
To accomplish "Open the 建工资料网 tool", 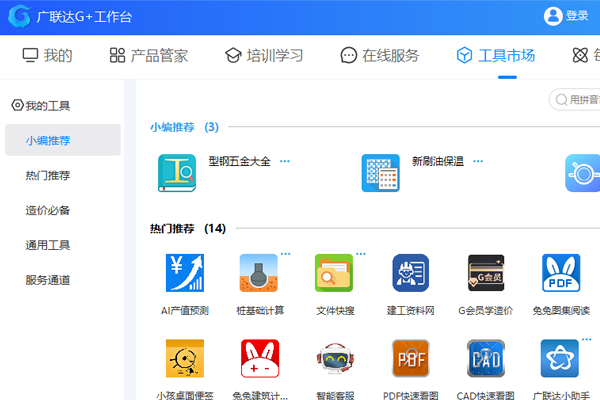I will coord(411,273).
